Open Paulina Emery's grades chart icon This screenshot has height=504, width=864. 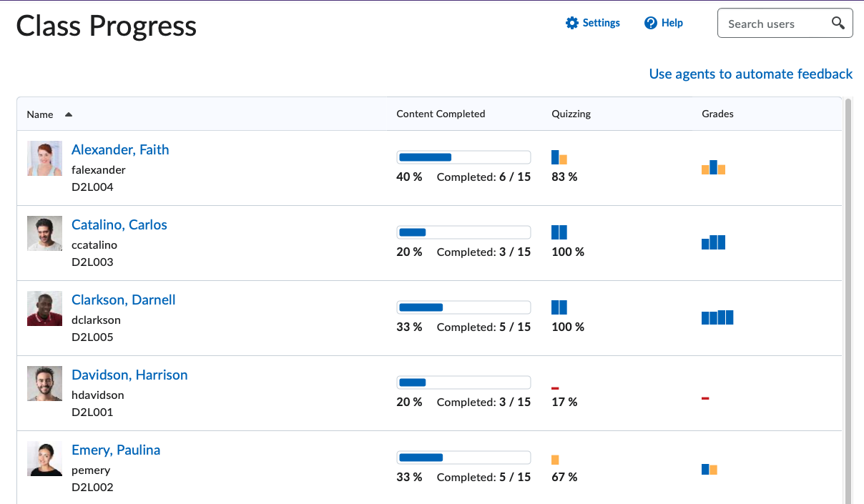pos(709,469)
